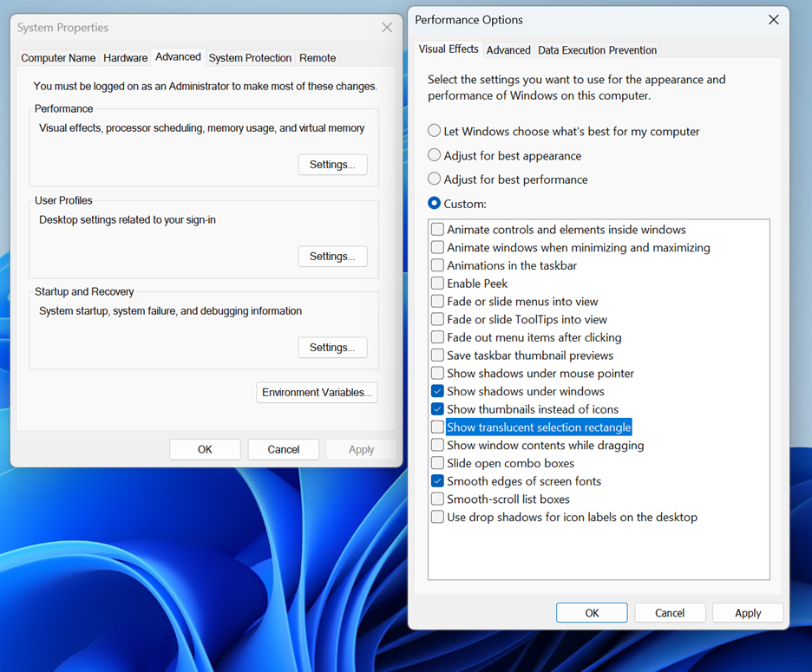This screenshot has width=812, height=672.
Task: Apply changes in Performance Options
Action: [x=748, y=613]
